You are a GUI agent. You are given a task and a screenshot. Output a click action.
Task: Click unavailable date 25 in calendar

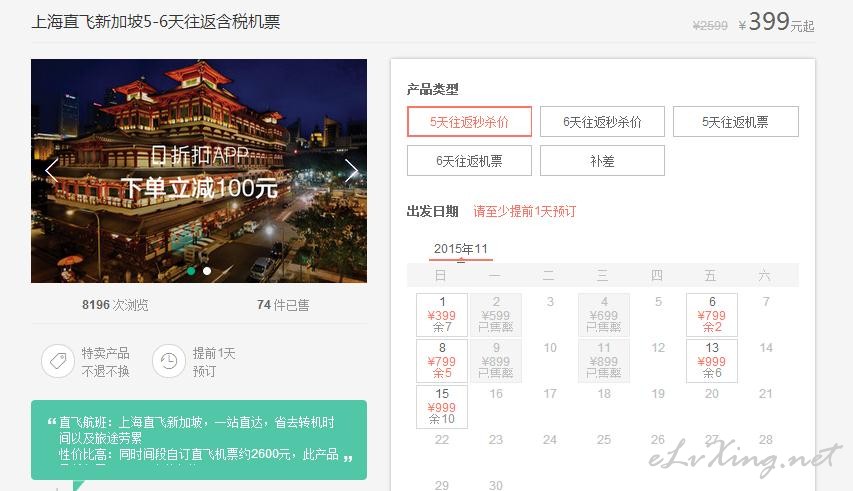[604, 439]
